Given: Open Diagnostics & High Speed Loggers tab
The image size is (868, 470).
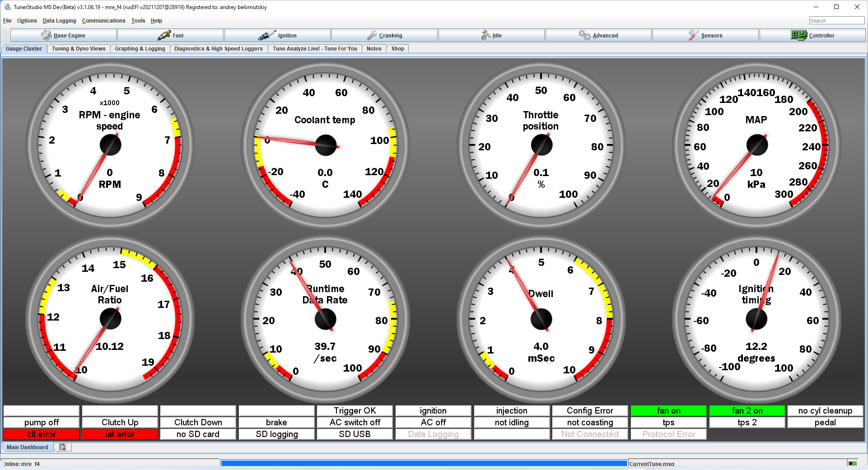Looking at the screenshot, I should click(x=219, y=49).
